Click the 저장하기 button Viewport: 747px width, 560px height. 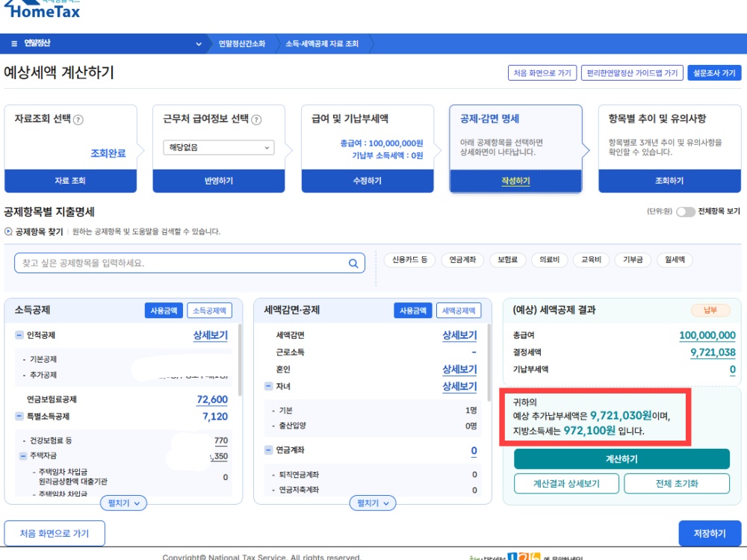[x=710, y=533]
